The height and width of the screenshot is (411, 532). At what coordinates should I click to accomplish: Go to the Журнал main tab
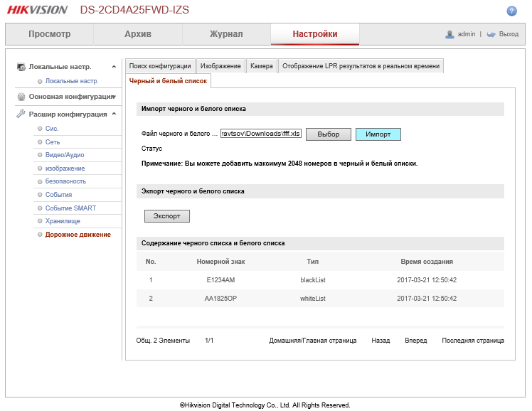[x=226, y=34]
